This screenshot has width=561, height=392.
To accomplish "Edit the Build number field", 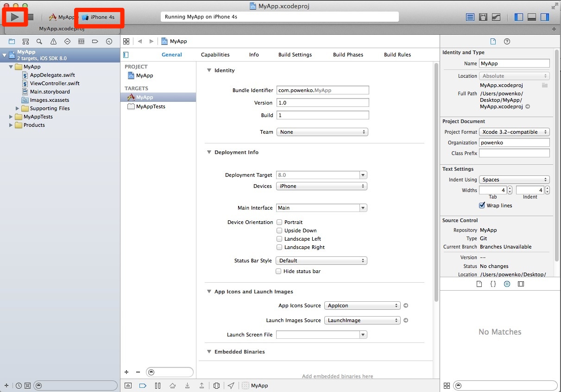I will pyautogui.click(x=323, y=115).
